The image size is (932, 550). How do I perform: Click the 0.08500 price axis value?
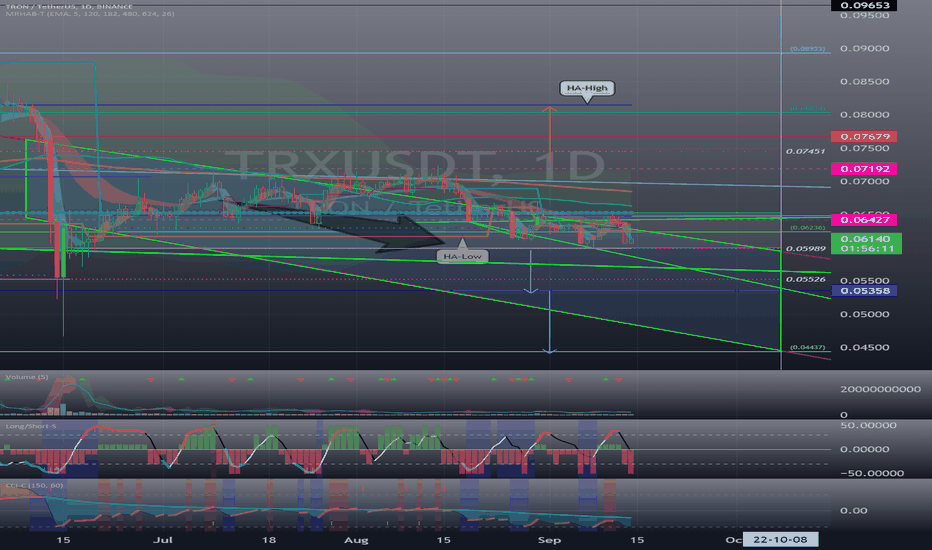864,81
